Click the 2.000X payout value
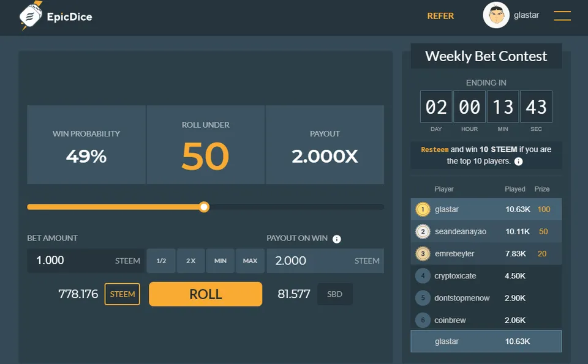588x364 pixels. point(325,156)
